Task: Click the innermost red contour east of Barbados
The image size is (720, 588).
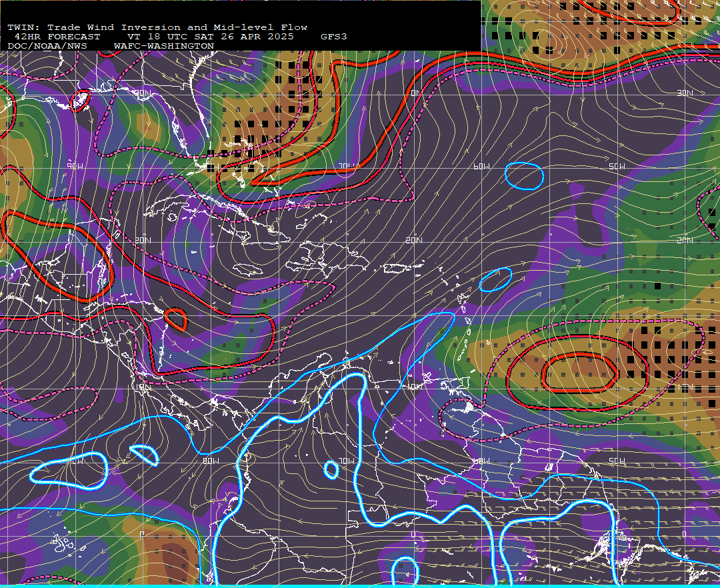Action: 579,372
